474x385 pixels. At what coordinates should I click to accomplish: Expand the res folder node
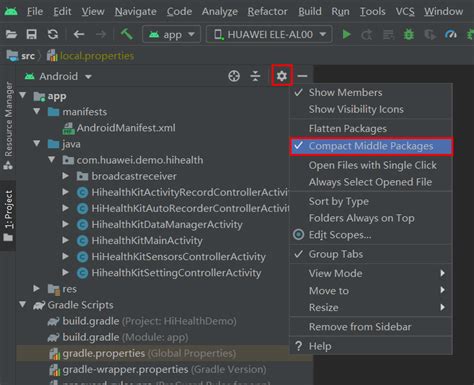point(36,289)
